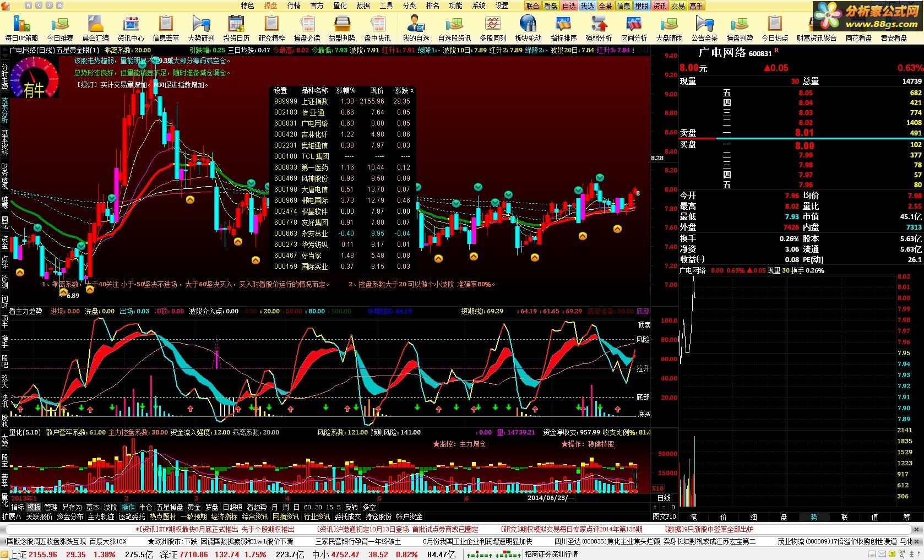
Task: Switch chart period to 月
Action: 275,507
